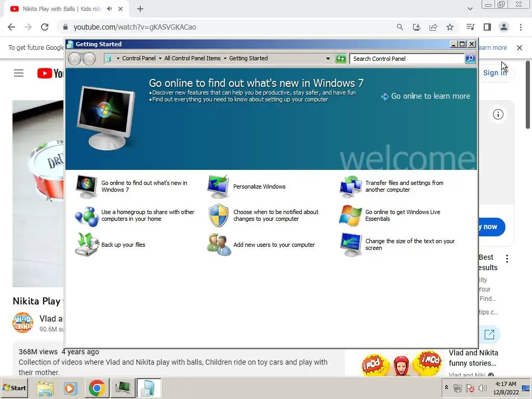Open the Vlad and Nikita funny stories thumbnail
The image size is (532, 399).
click(x=402, y=363)
